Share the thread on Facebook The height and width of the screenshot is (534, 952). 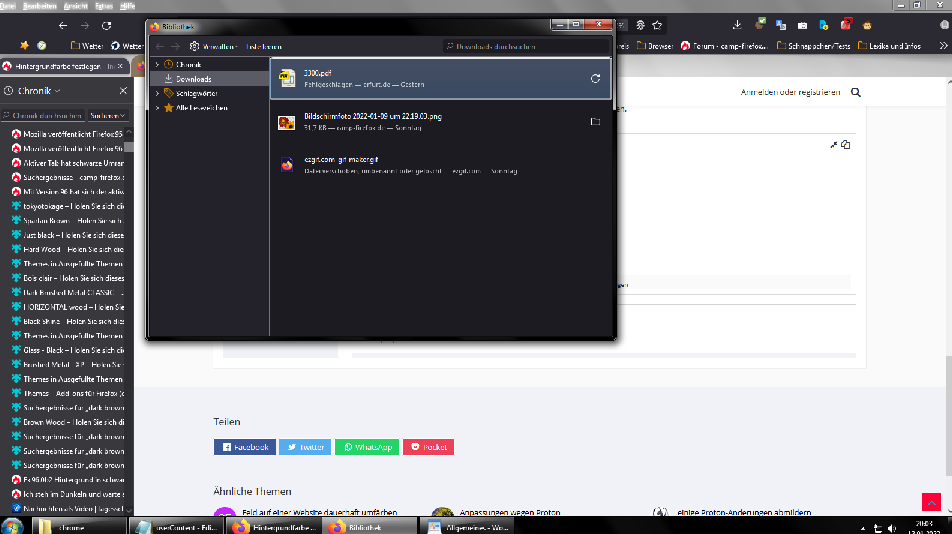click(245, 447)
